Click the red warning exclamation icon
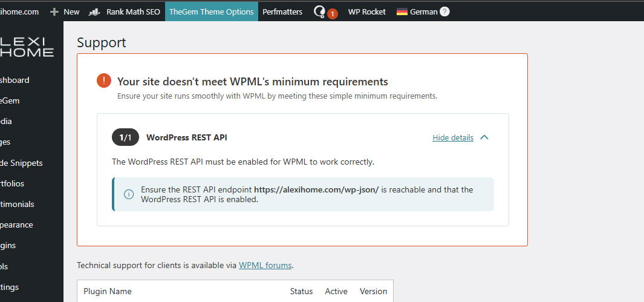The height and width of the screenshot is (302, 644). tap(104, 81)
